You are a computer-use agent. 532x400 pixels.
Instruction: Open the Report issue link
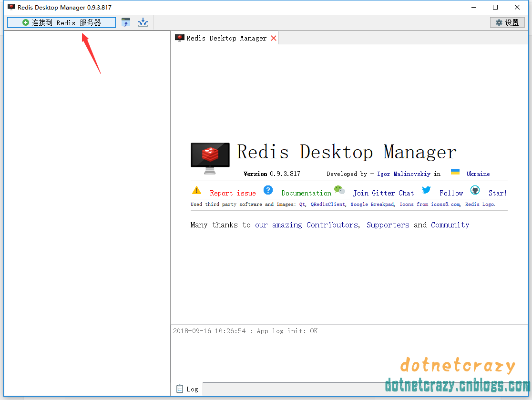coord(233,193)
